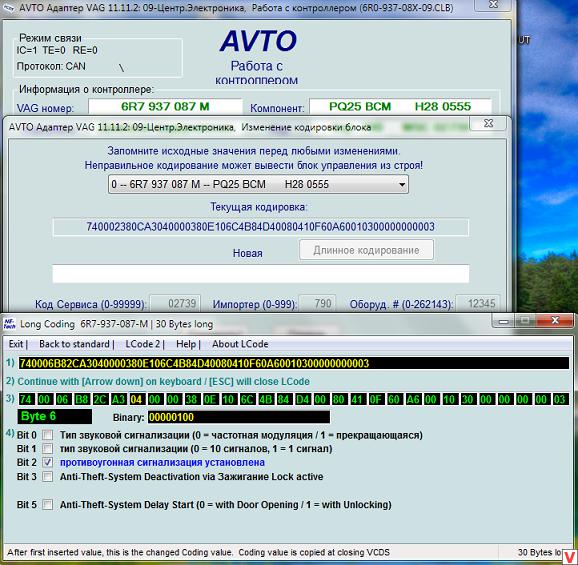Image resolution: width=578 pixels, height=565 pixels.
Task: Minimize the Long Coding window
Action: 503,321
